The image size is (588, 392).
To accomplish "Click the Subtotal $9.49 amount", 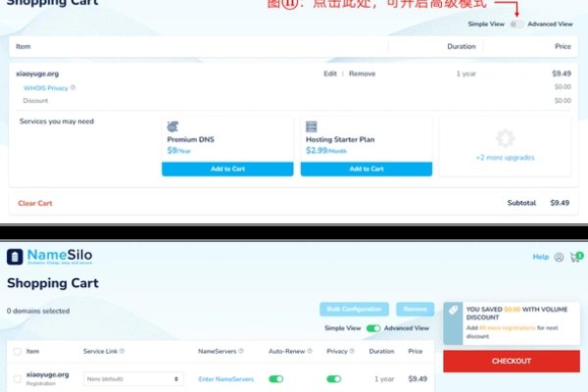I will (x=560, y=203).
